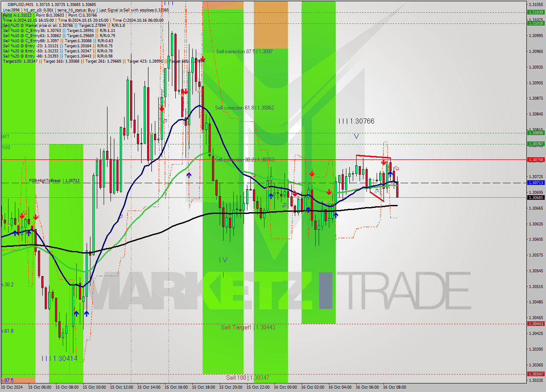Click the 'Target100: 1.30347' info text

click(x=20, y=61)
